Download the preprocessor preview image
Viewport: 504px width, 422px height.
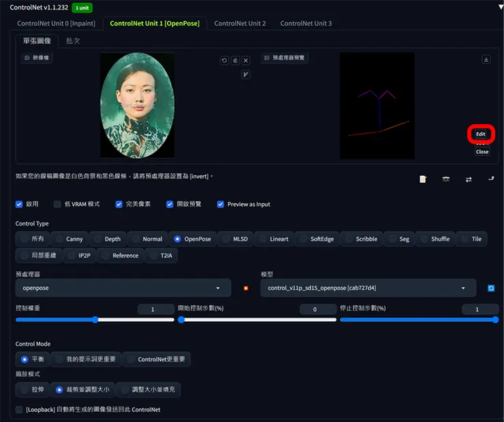point(486,59)
